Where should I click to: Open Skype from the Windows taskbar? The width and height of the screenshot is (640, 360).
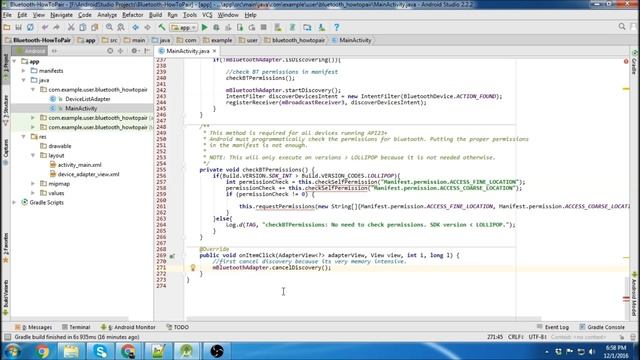click(100, 351)
